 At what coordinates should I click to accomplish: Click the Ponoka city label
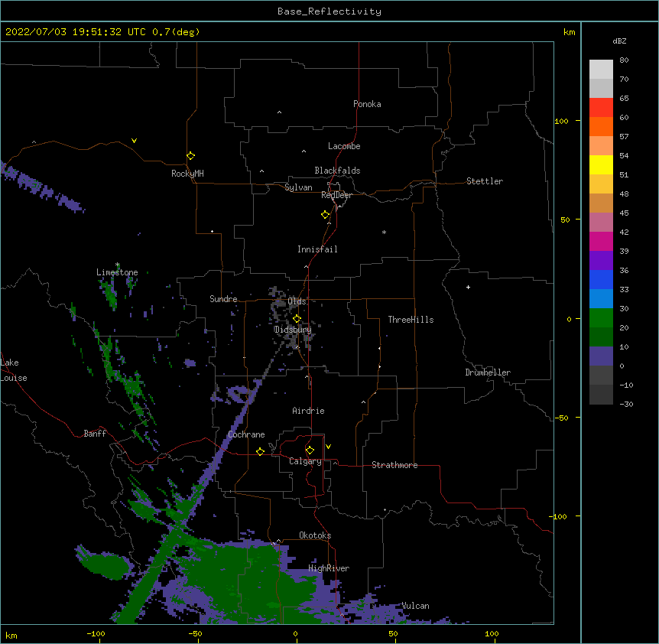pos(367,104)
